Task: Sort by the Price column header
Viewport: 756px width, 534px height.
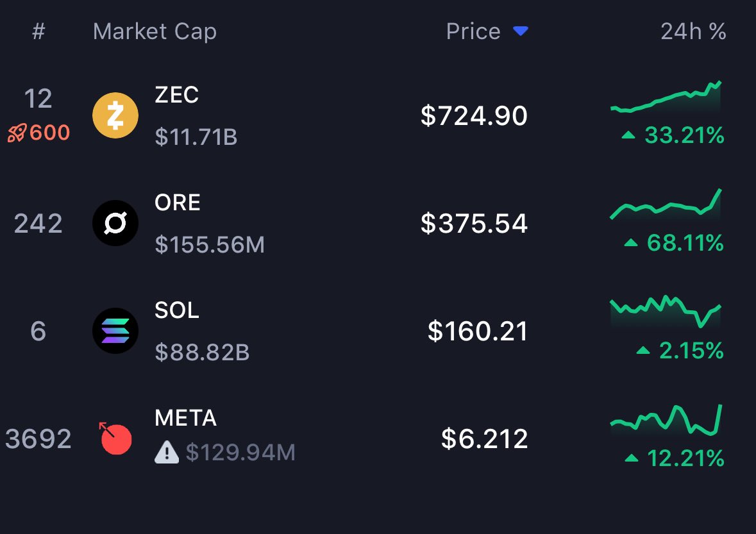Action: [473, 31]
